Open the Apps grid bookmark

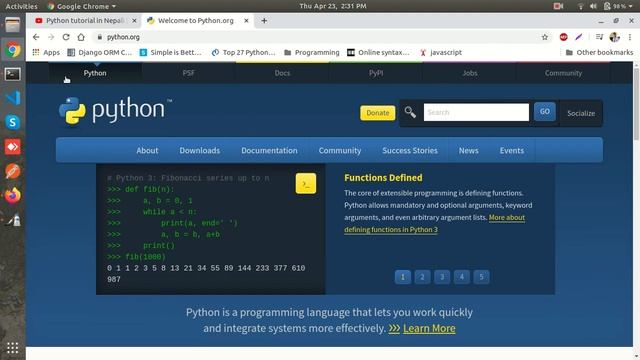[x=46, y=52]
